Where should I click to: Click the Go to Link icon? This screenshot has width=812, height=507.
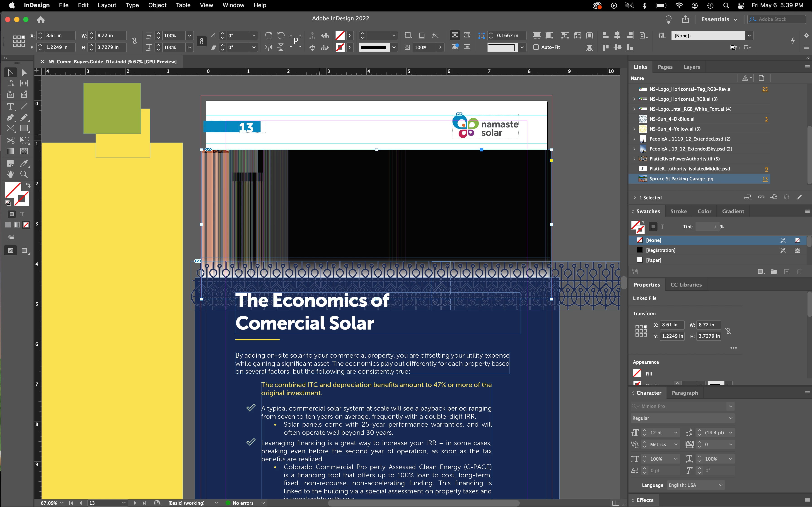(774, 197)
